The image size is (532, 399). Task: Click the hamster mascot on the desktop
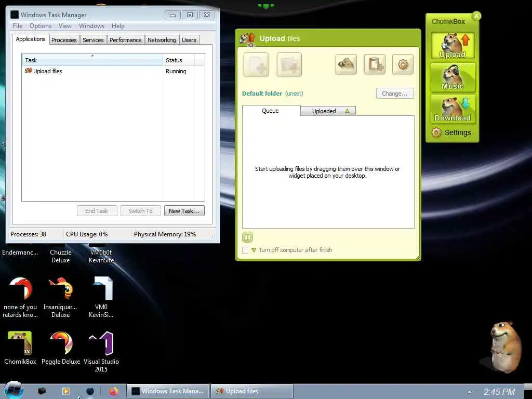click(x=505, y=347)
